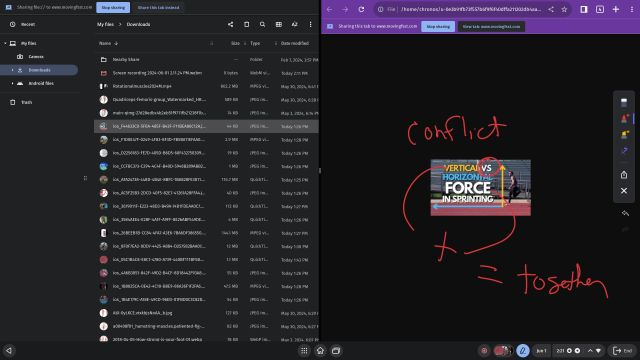Undo last annotation stroke

click(x=625, y=213)
